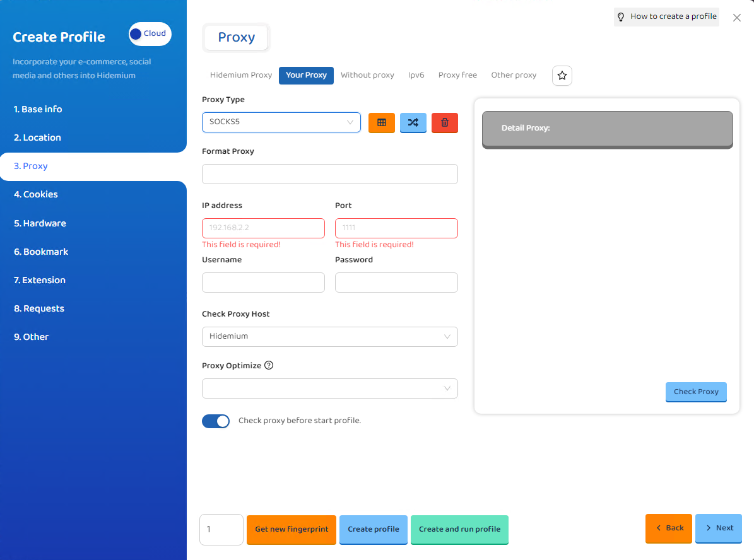Click Create and run profile button
The height and width of the screenshot is (560, 754).
(x=459, y=529)
